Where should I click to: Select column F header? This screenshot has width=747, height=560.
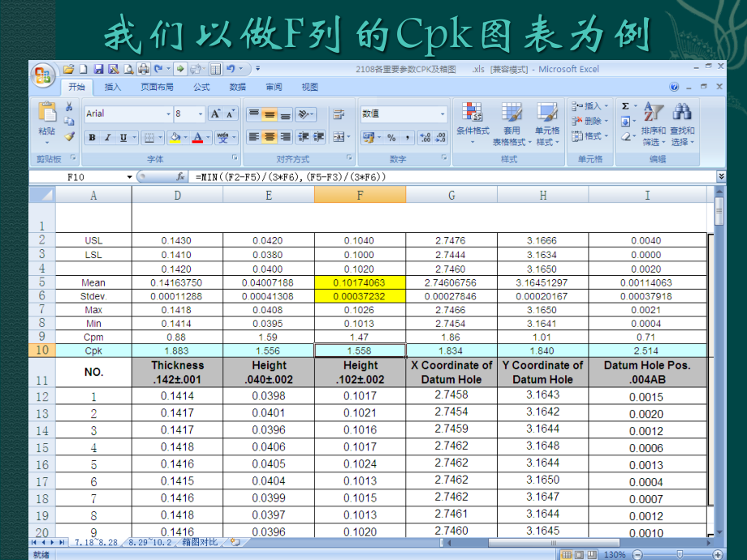click(361, 196)
